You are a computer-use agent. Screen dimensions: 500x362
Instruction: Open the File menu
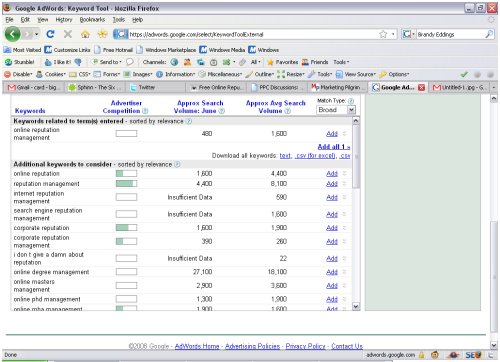9,20
